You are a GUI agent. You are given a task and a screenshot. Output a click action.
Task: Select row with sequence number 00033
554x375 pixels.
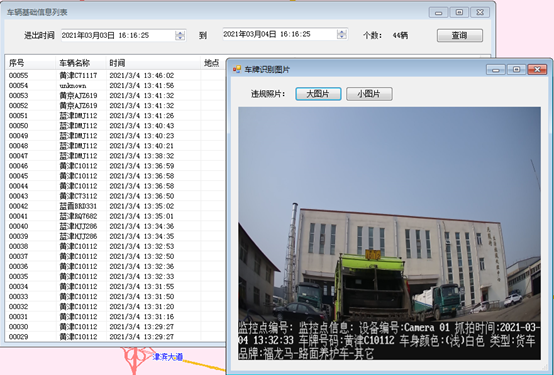click(116, 297)
